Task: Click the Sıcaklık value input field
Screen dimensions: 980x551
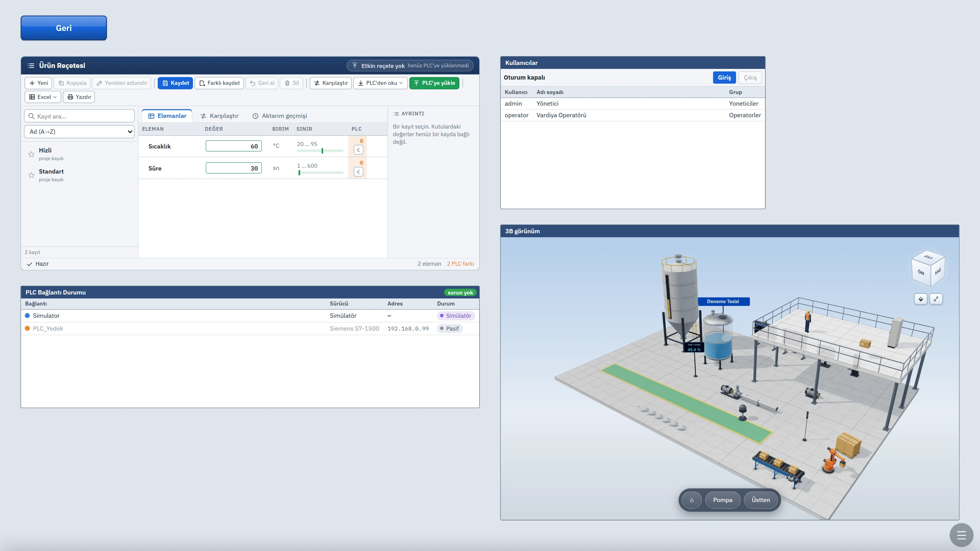Action: tap(234, 146)
